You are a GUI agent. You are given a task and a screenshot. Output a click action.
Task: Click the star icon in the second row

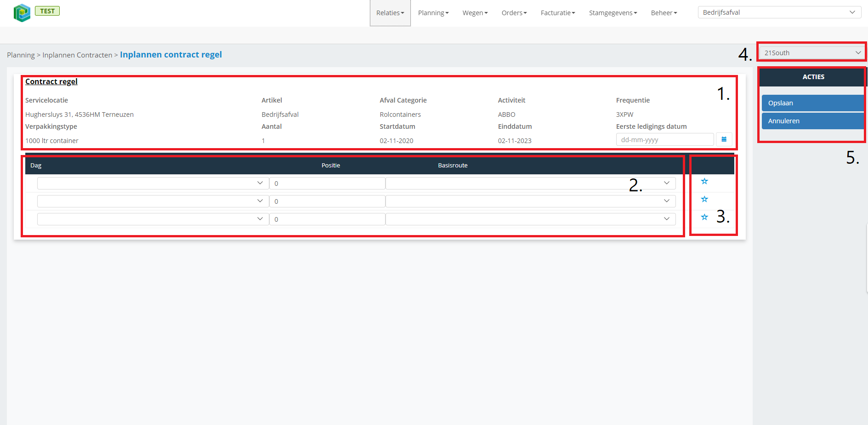(x=704, y=199)
